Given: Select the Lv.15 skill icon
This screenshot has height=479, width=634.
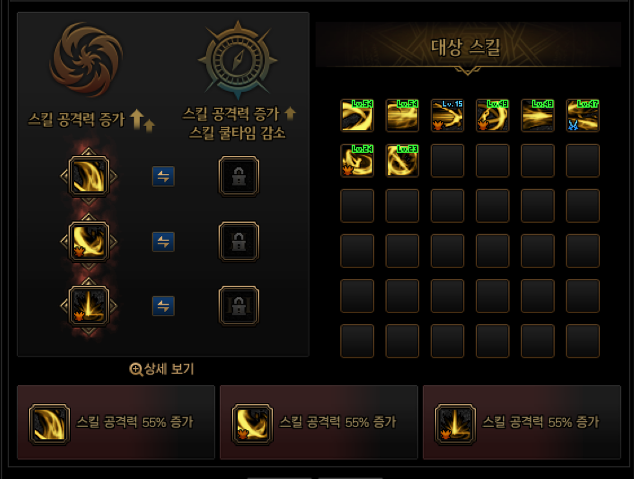Looking at the screenshot, I should tap(447, 116).
